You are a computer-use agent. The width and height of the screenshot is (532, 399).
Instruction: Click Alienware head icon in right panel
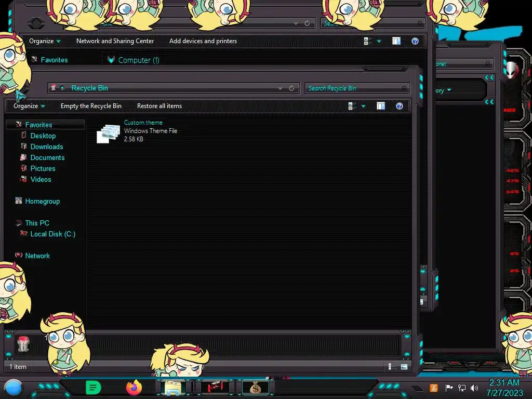[512, 70]
